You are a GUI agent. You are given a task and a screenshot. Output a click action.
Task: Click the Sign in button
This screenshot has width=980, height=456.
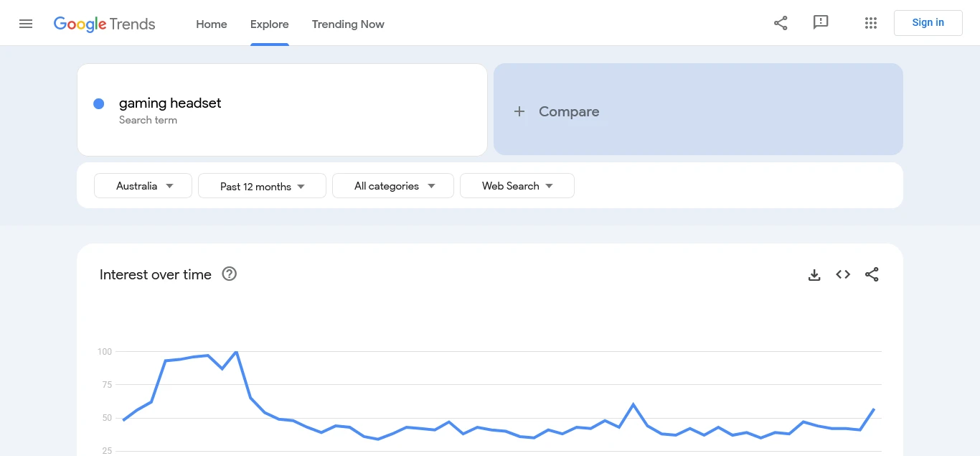pos(928,23)
